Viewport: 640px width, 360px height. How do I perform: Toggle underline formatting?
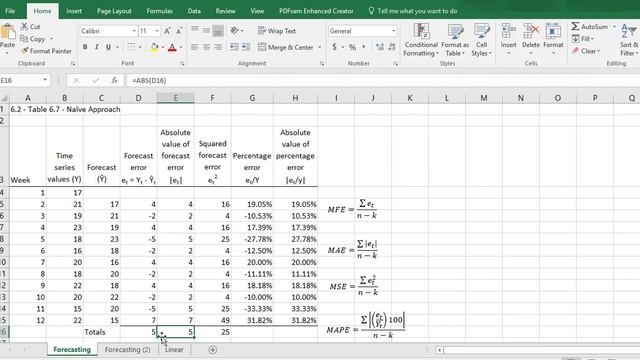(x=108, y=47)
